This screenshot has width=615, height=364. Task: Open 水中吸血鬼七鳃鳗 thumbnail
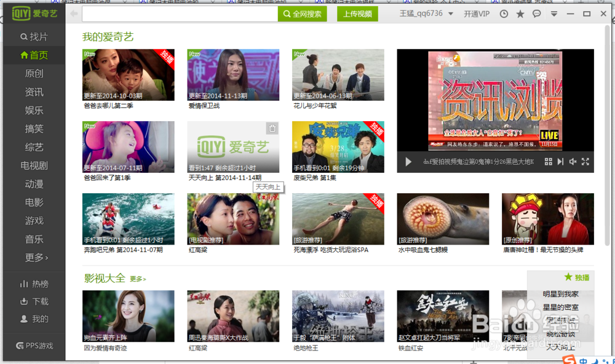tap(443, 219)
